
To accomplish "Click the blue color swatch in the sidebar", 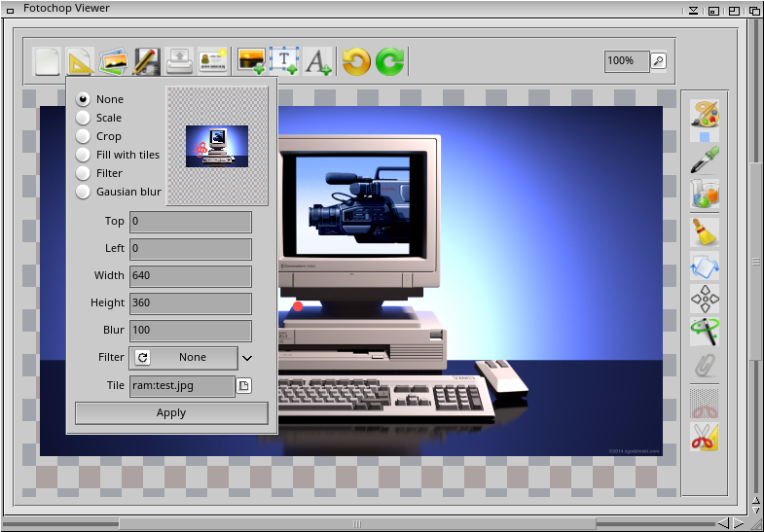I will (705, 137).
